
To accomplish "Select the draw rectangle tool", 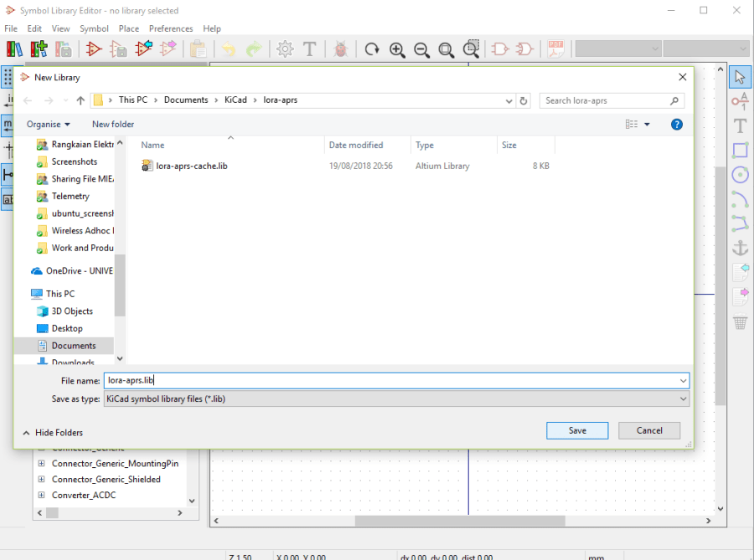I will click(x=740, y=150).
